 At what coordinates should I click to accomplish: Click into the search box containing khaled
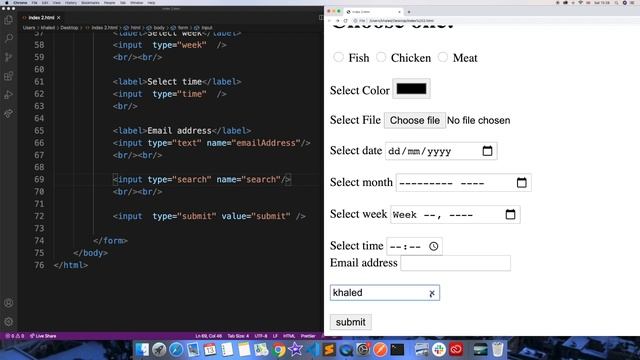point(385,293)
